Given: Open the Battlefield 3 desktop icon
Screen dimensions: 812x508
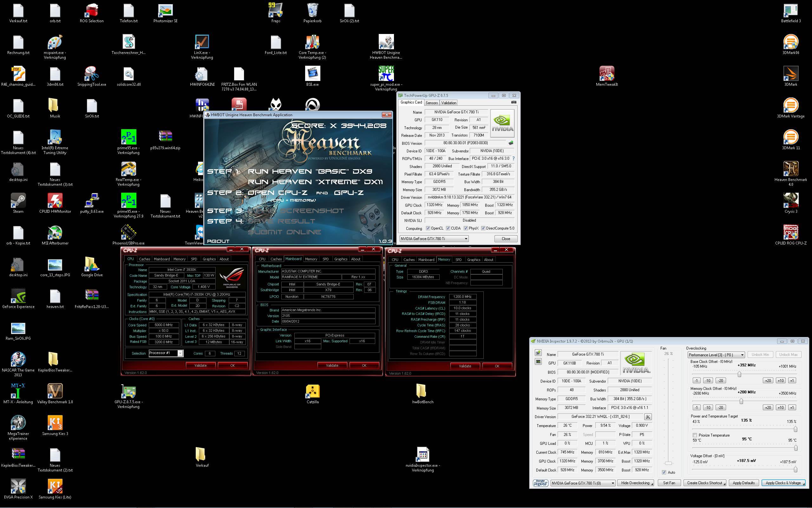Looking at the screenshot, I should coord(790,13).
